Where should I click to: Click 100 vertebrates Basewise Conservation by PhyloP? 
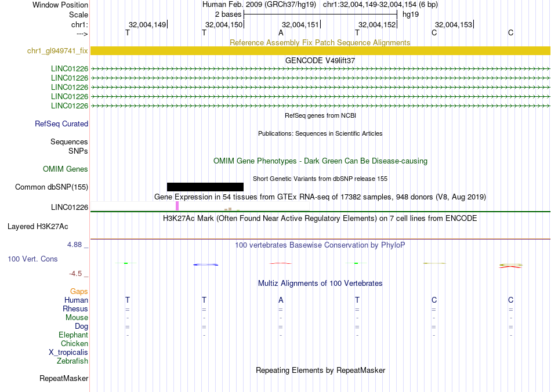click(x=320, y=245)
